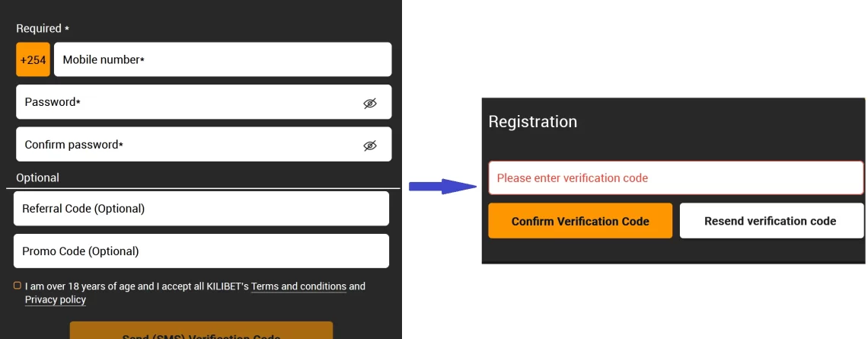Screen dimensions: 868x339
Task: Click the Please enter verification code field
Action: pos(676,177)
